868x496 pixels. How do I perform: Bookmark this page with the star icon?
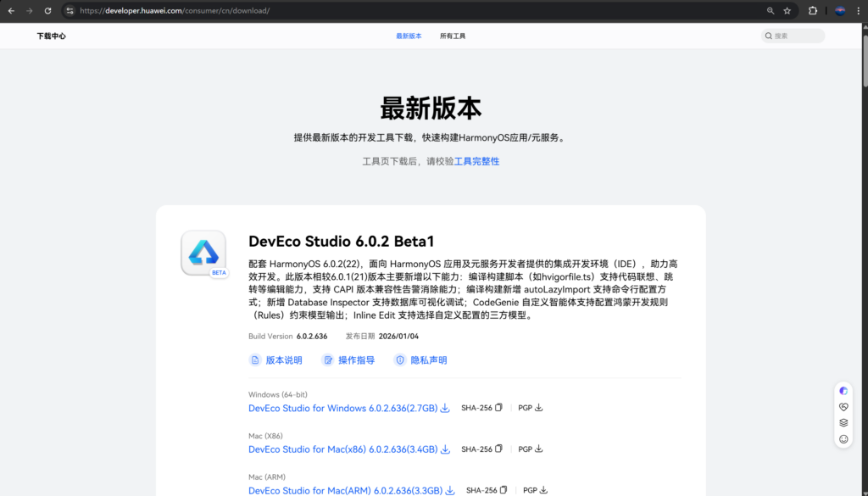tap(788, 11)
